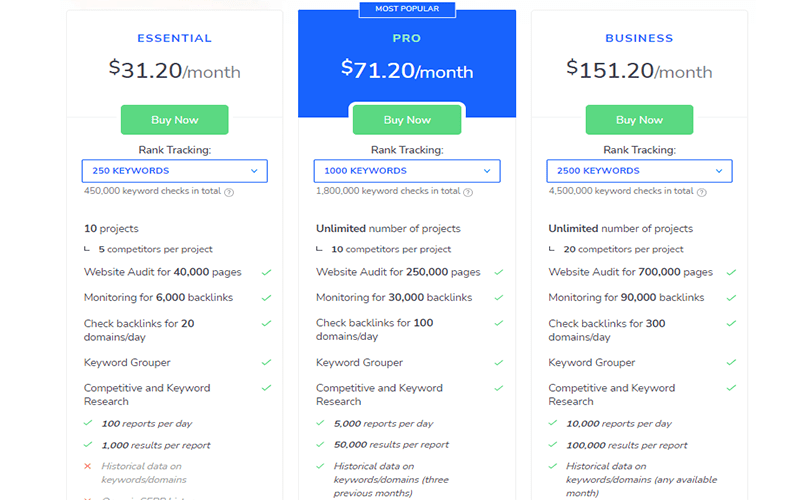Screen dimensions: 800x500
Task: Click 450,000 keyword checks in total text
Action: pyautogui.click(x=153, y=191)
